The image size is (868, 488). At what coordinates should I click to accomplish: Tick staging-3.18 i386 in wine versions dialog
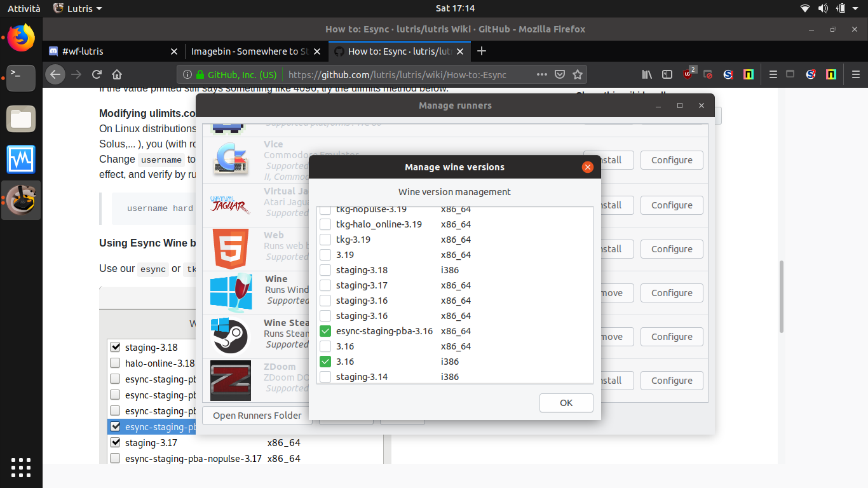(325, 270)
